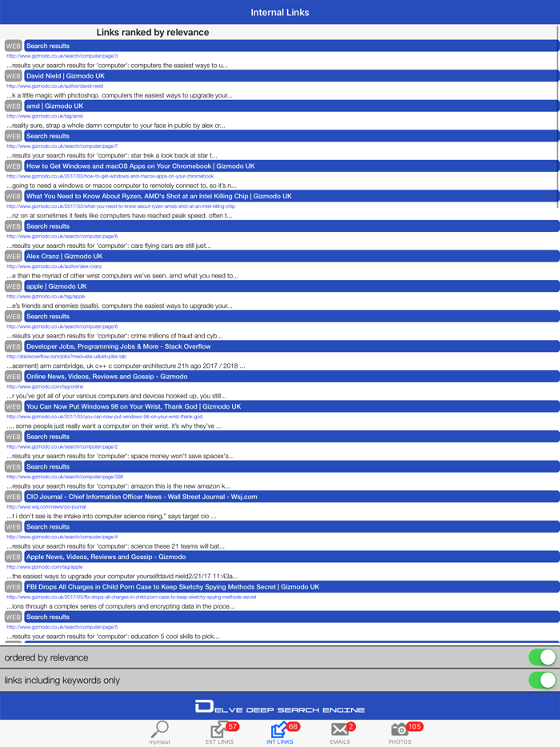Follow the search/computer/page/398 URL link
Image resolution: width=560 pixels, height=747 pixels.
point(65,477)
